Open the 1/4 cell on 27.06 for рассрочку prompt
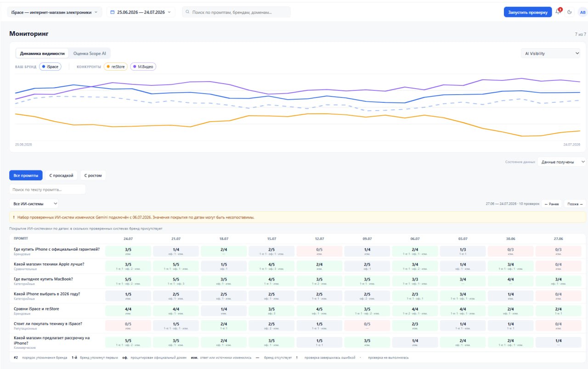588x369 pixels. (x=558, y=343)
